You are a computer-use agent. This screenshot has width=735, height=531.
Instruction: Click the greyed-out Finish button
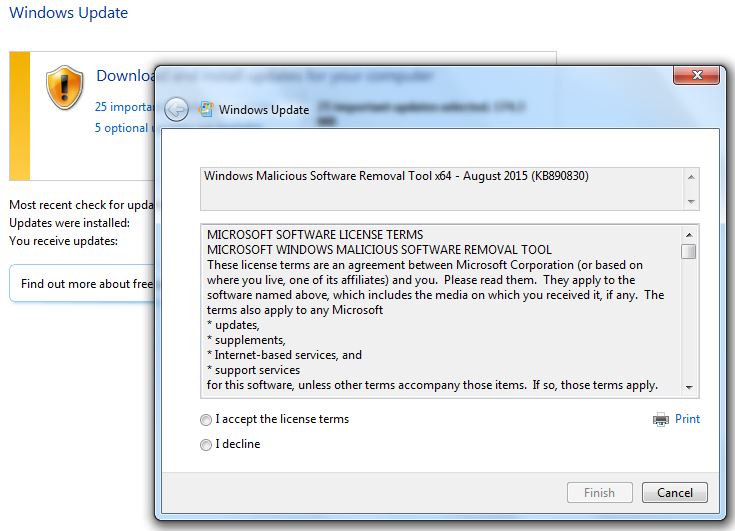[600, 493]
